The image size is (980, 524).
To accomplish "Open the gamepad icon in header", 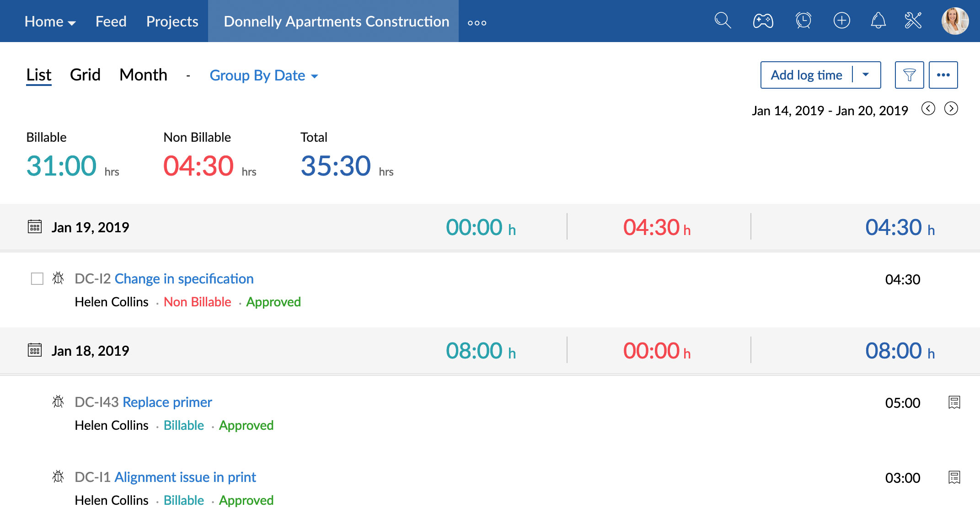I will pyautogui.click(x=763, y=21).
